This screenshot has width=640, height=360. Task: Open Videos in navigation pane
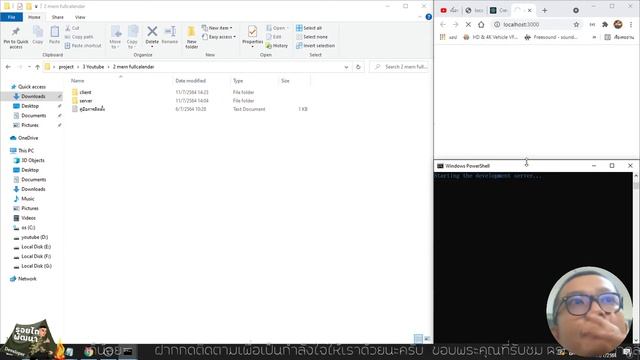pyautogui.click(x=29, y=218)
